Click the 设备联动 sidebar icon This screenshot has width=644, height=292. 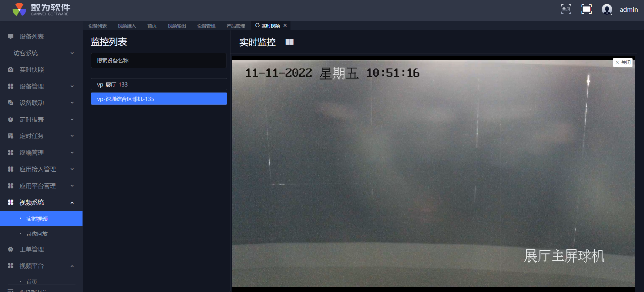(11, 103)
